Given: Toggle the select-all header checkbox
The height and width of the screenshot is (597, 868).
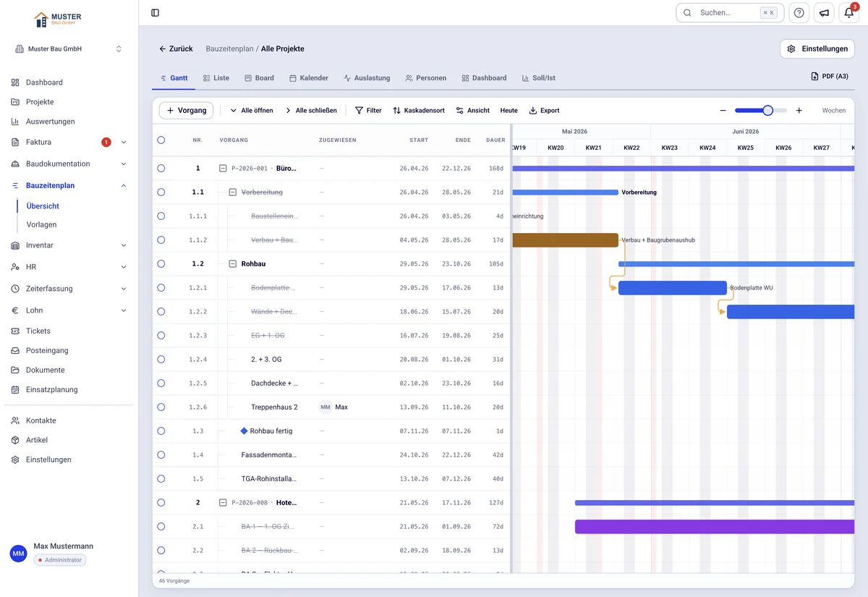Looking at the screenshot, I should [x=161, y=140].
